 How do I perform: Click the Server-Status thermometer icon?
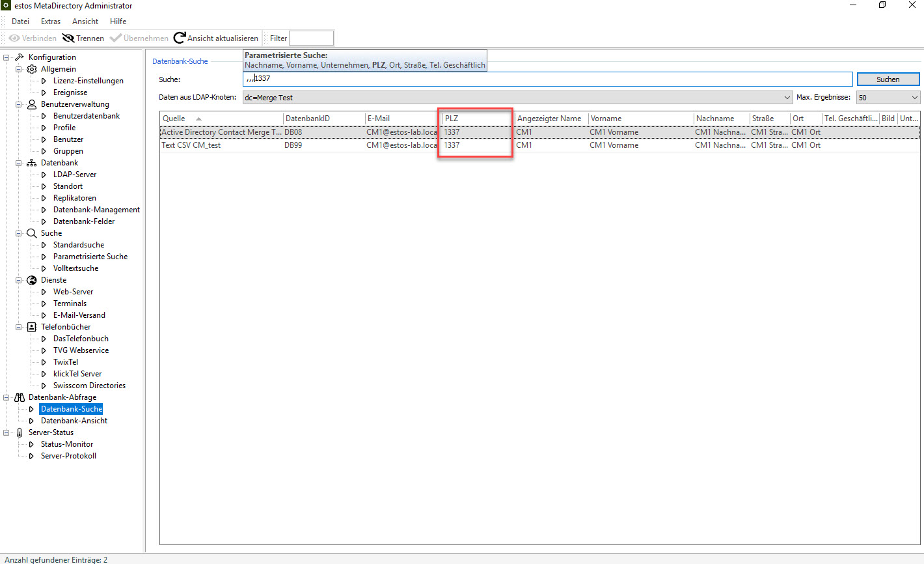click(20, 432)
